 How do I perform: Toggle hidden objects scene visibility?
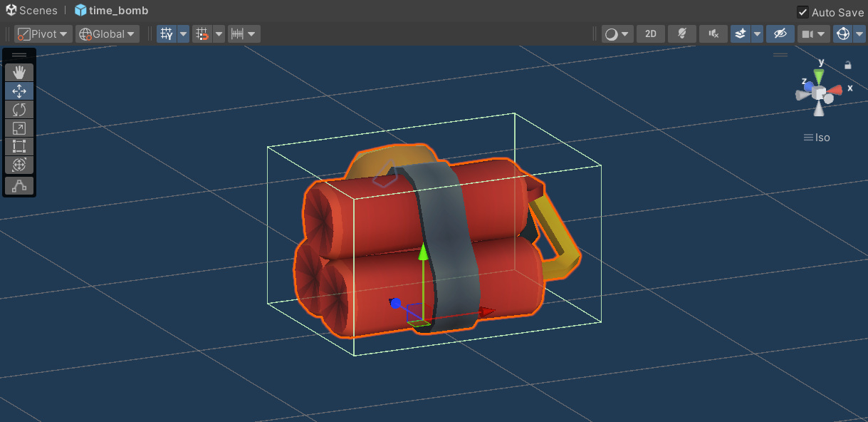(x=780, y=34)
